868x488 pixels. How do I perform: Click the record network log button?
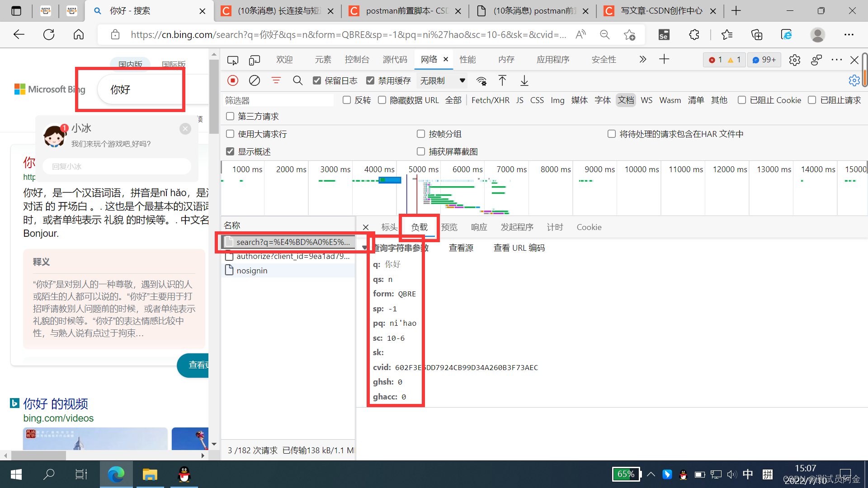pyautogui.click(x=233, y=81)
